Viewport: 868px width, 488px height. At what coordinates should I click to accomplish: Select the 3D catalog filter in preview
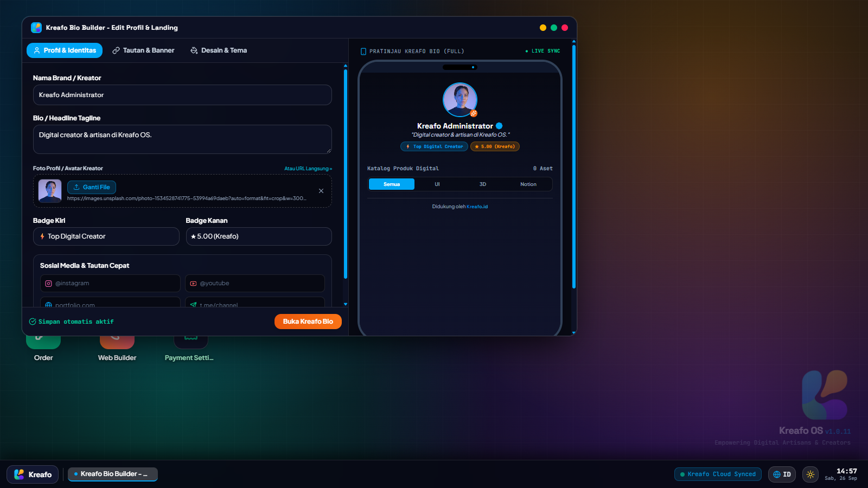[x=483, y=184]
